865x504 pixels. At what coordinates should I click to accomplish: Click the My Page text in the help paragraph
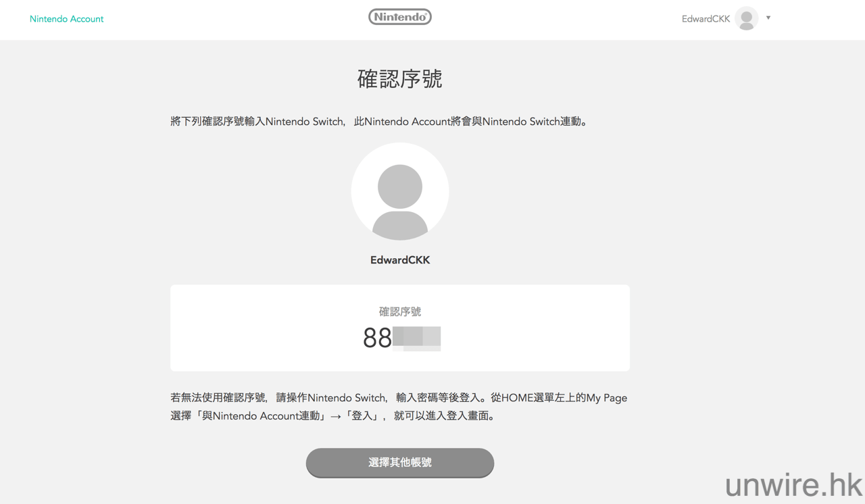coord(606,398)
